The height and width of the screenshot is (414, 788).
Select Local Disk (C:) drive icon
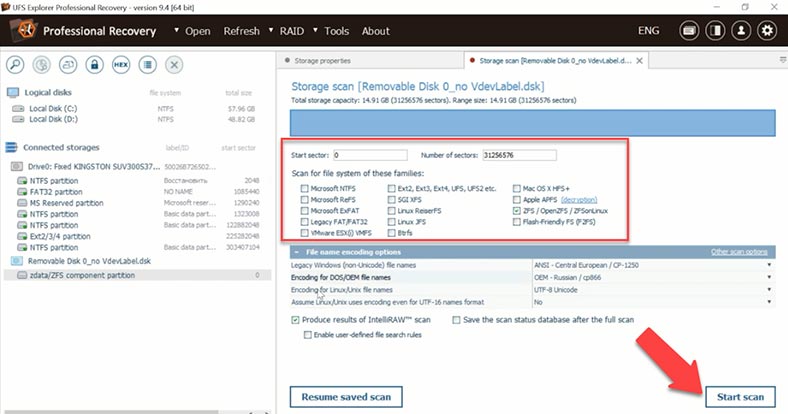click(18, 109)
